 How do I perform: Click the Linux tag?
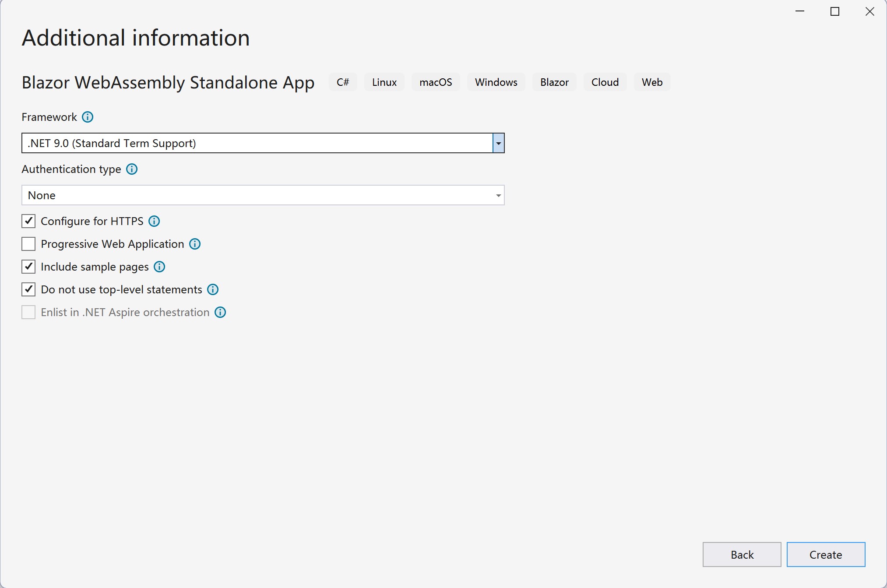point(384,82)
